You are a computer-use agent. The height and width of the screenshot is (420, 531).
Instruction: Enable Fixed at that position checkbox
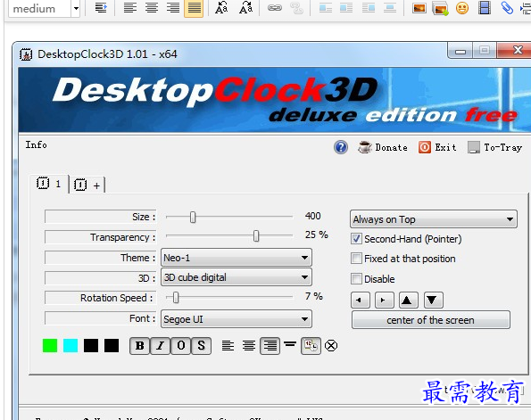(x=356, y=259)
